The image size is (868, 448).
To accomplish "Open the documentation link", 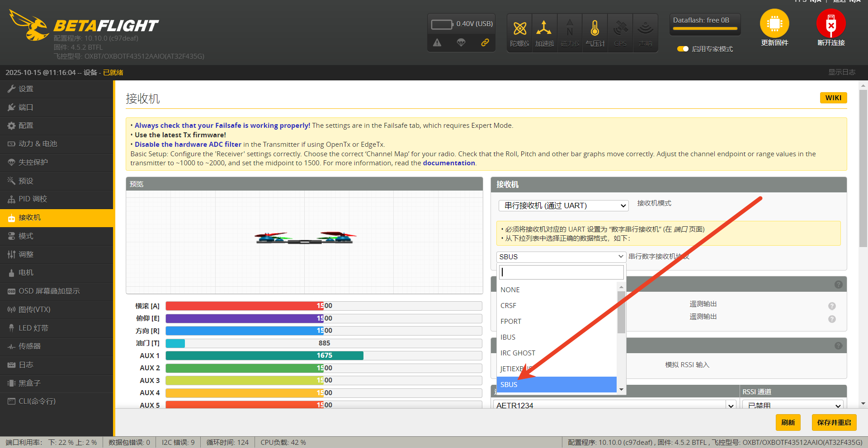I will click(x=448, y=163).
